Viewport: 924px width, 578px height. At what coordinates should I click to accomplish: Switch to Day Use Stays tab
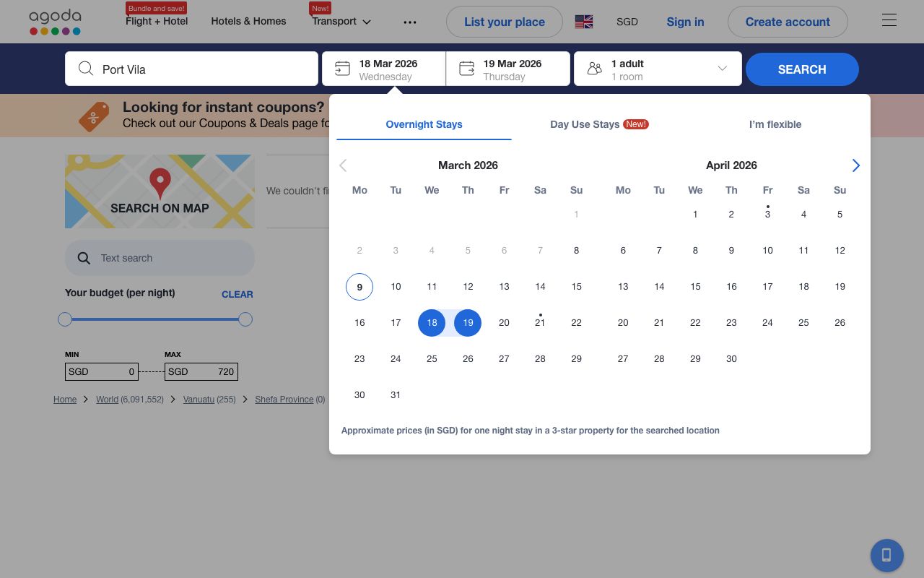tap(598, 124)
